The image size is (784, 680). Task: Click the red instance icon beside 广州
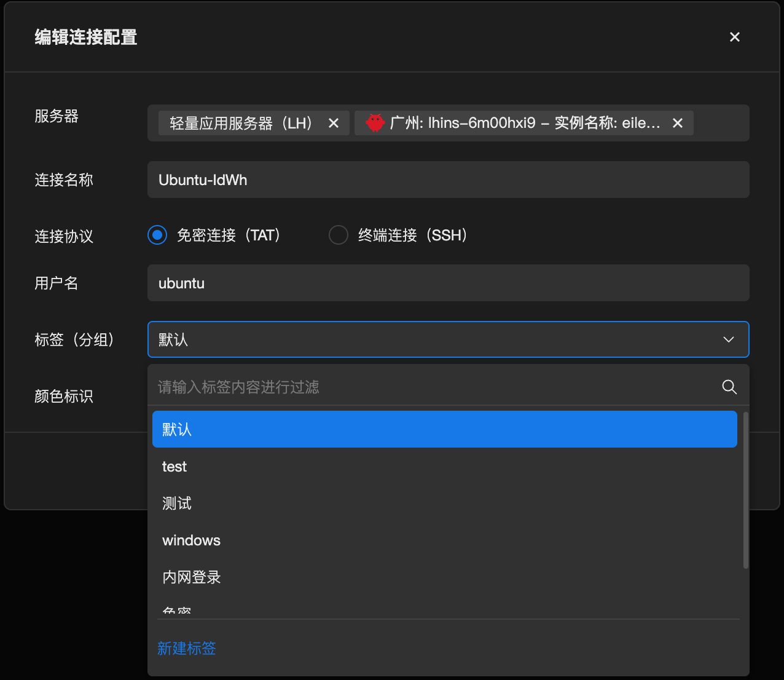(x=375, y=123)
